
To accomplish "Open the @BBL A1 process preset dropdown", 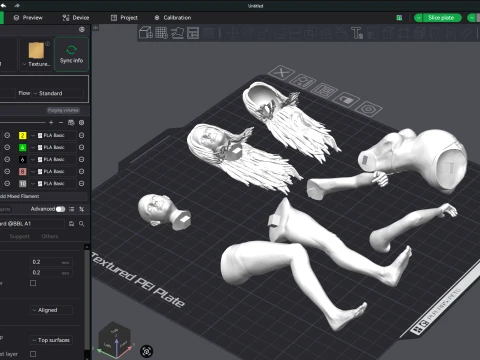I will tap(32, 224).
